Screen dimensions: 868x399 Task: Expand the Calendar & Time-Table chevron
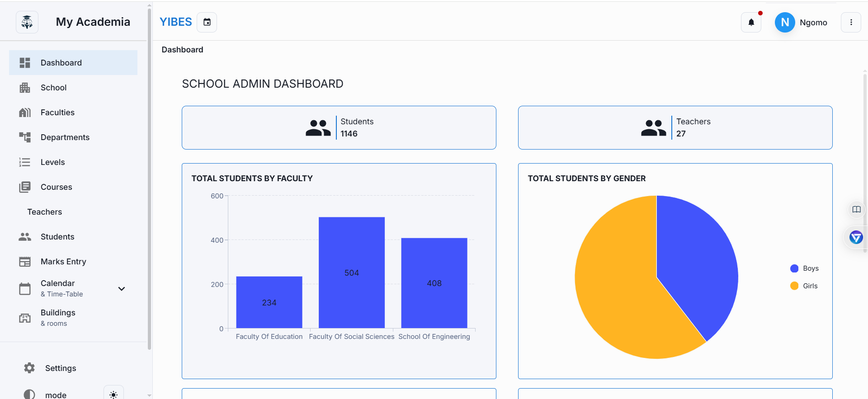(x=121, y=289)
